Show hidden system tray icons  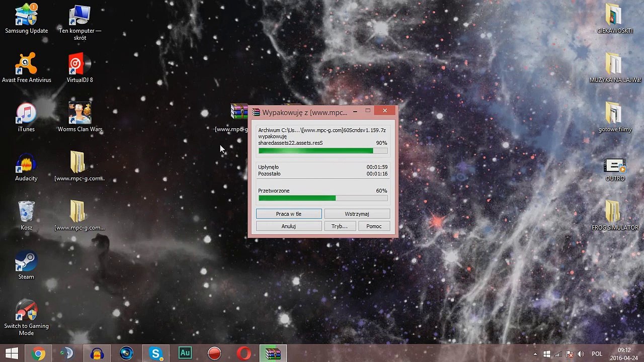534,354
